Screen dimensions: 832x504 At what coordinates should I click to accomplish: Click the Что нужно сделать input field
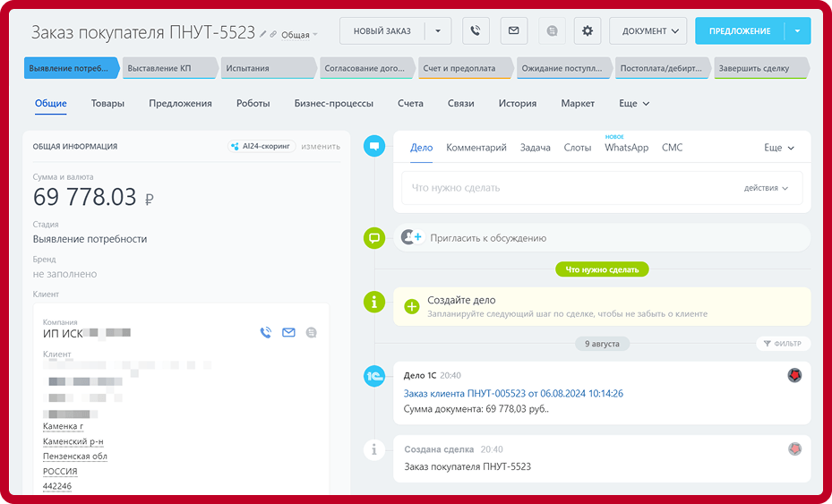pos(602,188)
